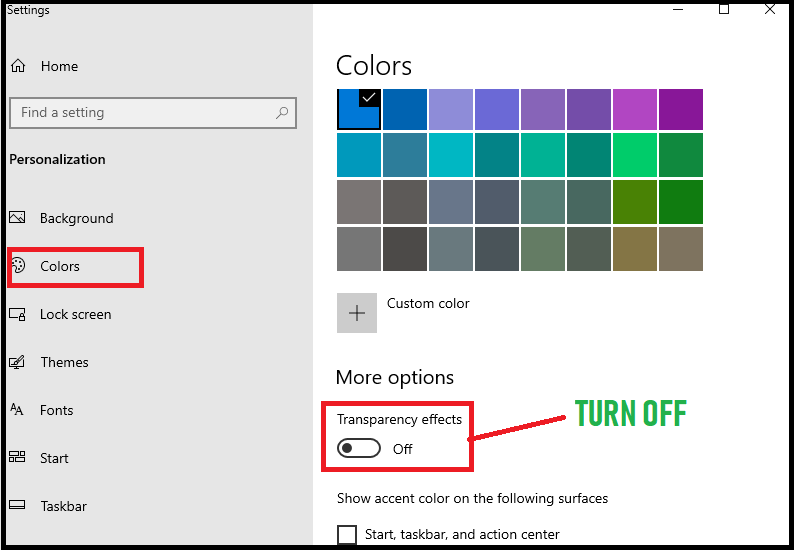This screenshot has height=550, width=794.
Task: Go to Home settings
Action: pos(59,66)
